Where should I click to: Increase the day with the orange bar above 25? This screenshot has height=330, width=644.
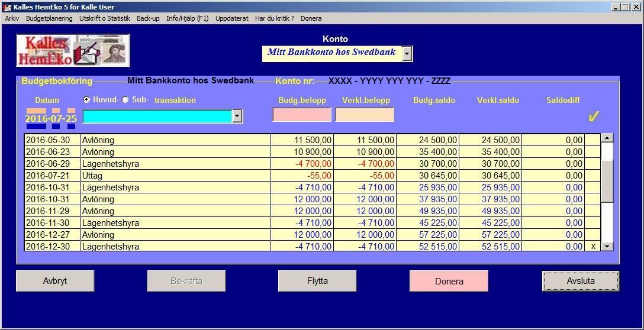[x=72, y=111]
